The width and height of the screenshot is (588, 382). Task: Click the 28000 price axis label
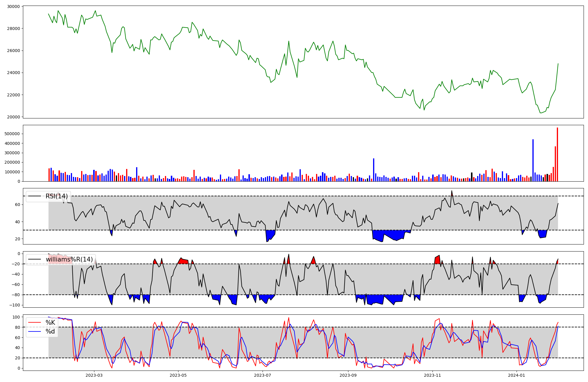13,29
